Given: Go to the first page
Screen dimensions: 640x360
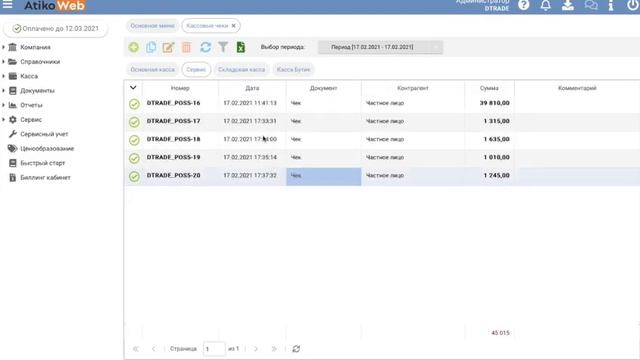Looking at the screenshot, I should [x=136, y=349].
